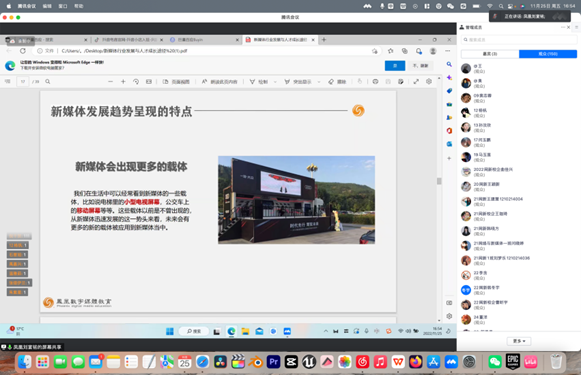Select the eraser tool in PDF toolbar
The image size is (581, 375).
[337, 82]
